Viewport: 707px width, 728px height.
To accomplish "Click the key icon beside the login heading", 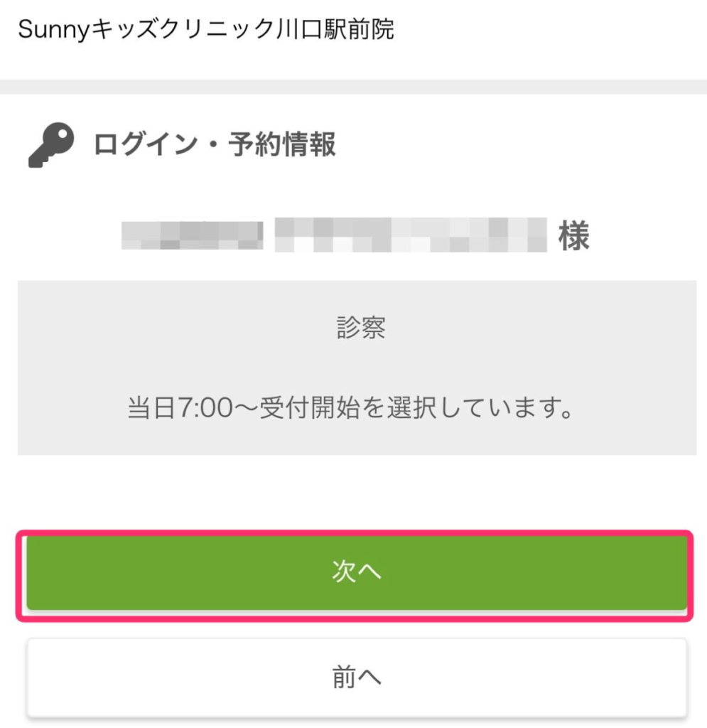I will [51, 146].
